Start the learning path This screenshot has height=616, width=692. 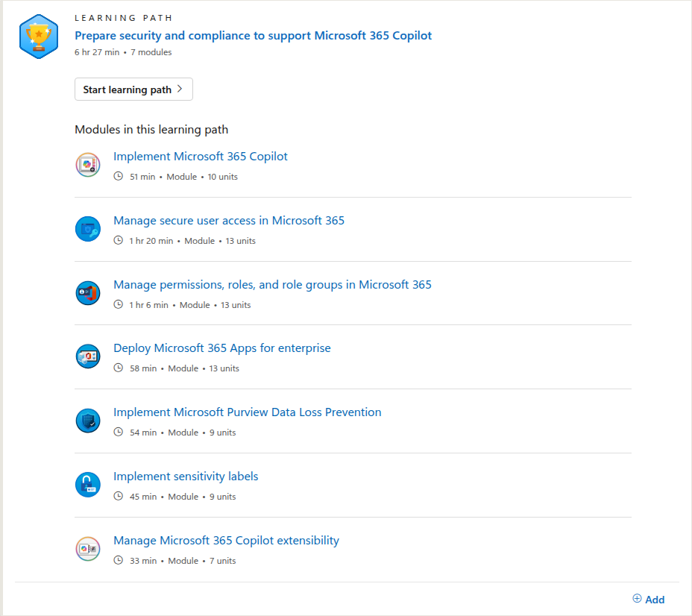pyautogui.click(x=133, y=89)
